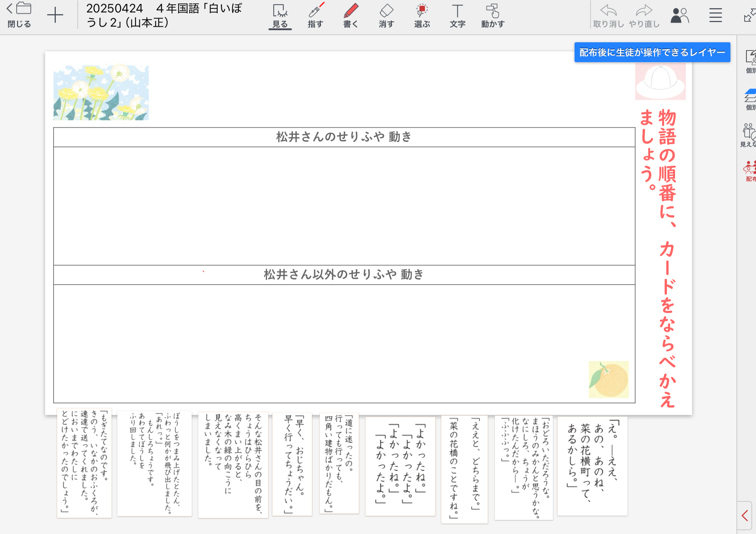Activate the 指す pointer tool
Viewport: 756px width, 534px height.
pos(315,16)
